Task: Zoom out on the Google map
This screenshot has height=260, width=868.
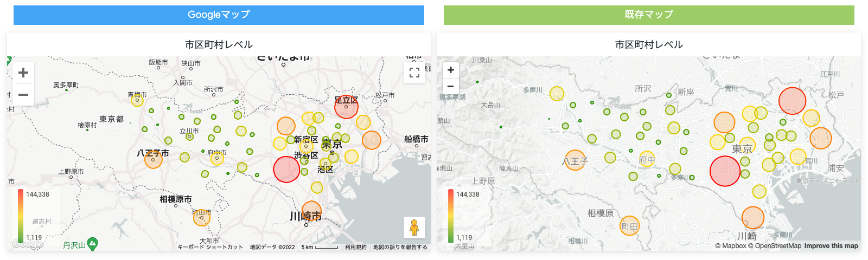Action: (23, 95)
